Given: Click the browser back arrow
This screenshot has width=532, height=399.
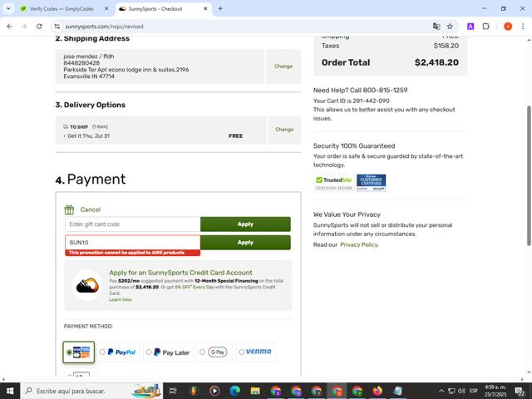Looking at the screenshot, I should tap(9, 27).
